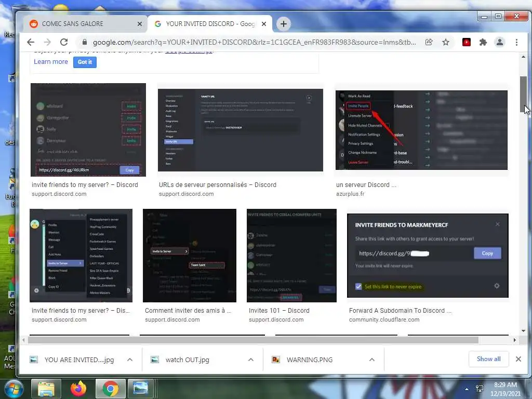This screenshot has width=532, height=399.
Task: Reload the Google search page
Action: (64, 42)
